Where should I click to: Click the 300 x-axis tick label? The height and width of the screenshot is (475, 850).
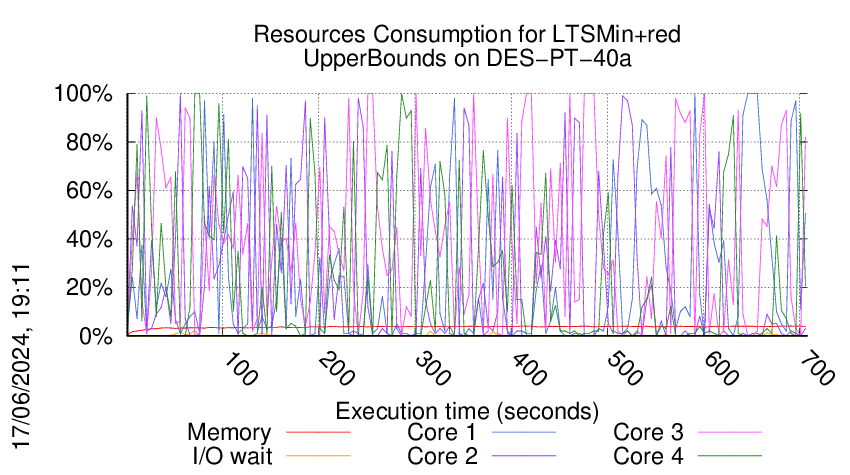pos(433,369)
